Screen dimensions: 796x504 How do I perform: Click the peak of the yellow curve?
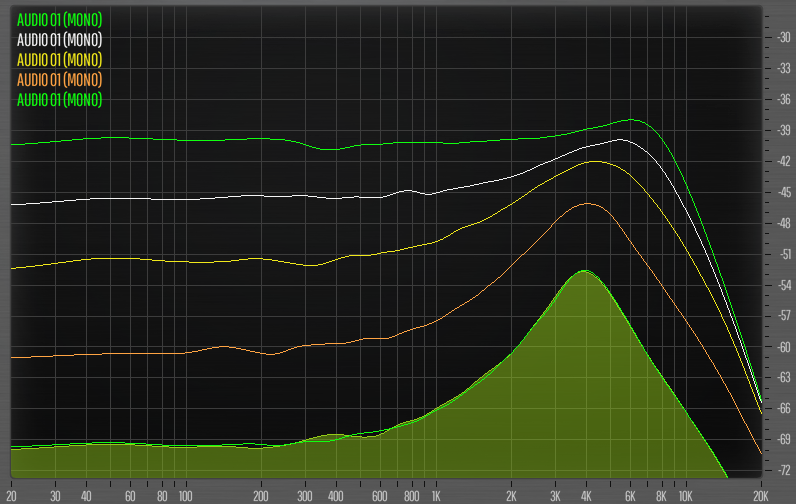click(x=596, y=161)
